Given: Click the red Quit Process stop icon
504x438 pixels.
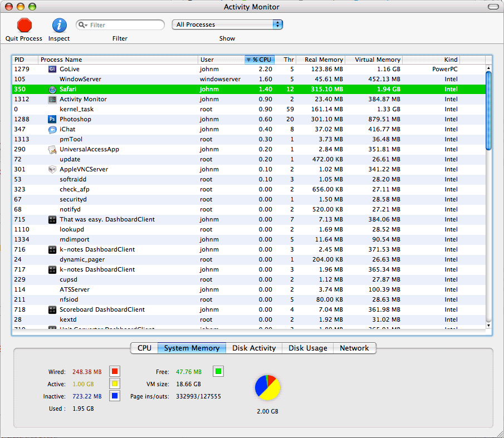Looking at the screenshot, I should click(24, 25).
